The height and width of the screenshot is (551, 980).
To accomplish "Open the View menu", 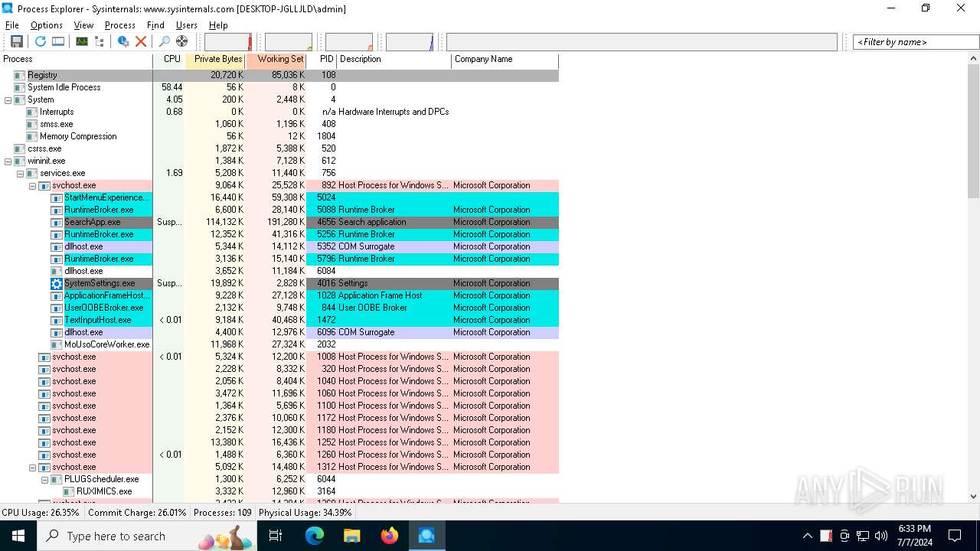I will point(83,25).
